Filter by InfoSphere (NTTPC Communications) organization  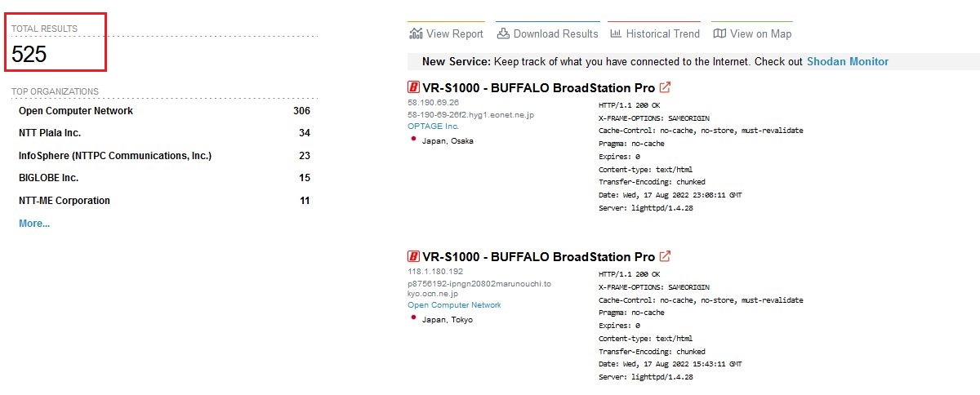coord(115,156)
